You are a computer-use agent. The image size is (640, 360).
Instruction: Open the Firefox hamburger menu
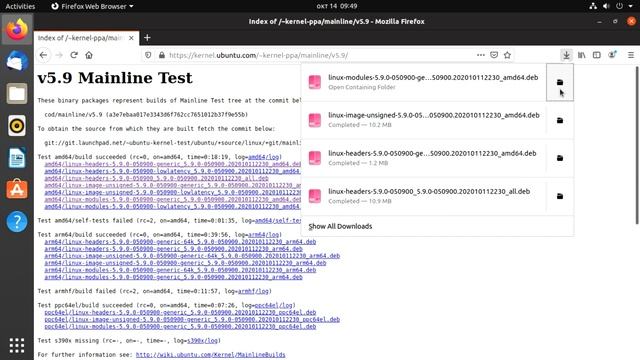tap(631, 55)
